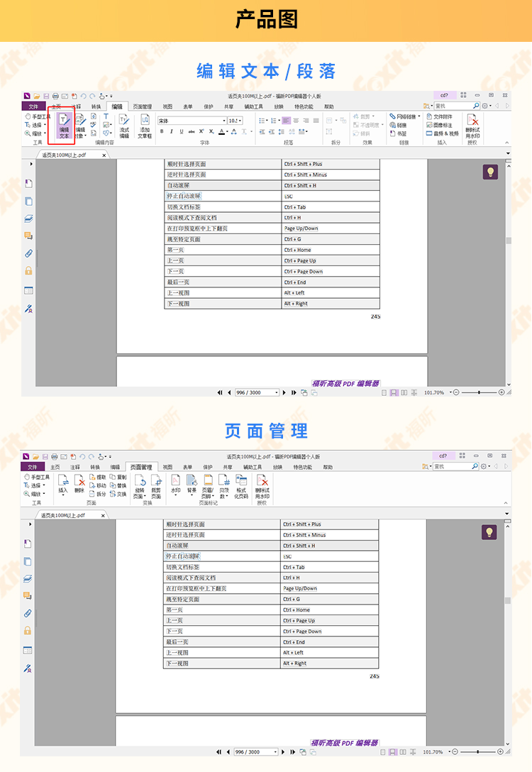
Task: Open File (文件) menu in upper window
Action: [33, 106]
